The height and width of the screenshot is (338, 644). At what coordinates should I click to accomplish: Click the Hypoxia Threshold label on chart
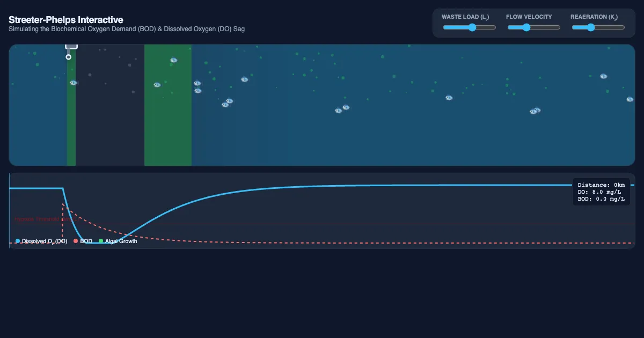(x=46, y=219)
